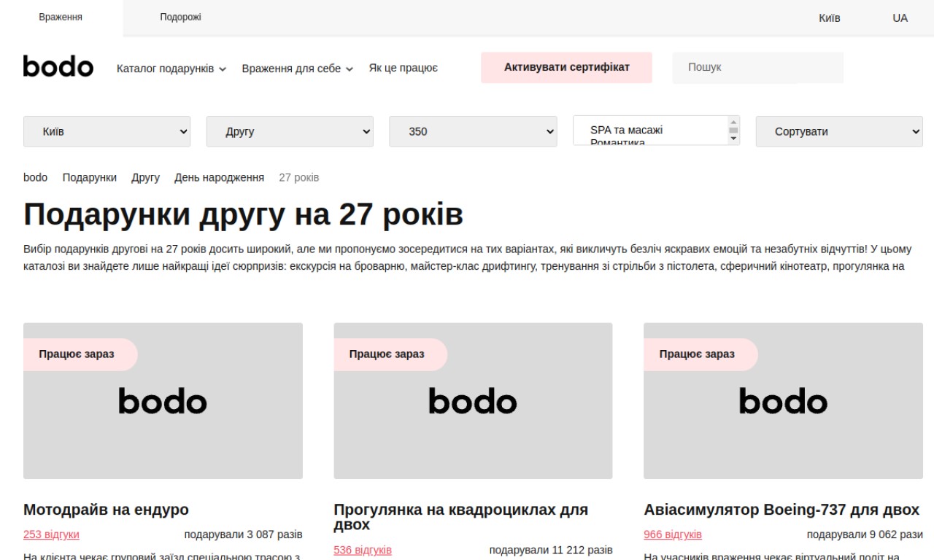Open Як це працює page
934x560 pixels.
(x=404, y=68)
